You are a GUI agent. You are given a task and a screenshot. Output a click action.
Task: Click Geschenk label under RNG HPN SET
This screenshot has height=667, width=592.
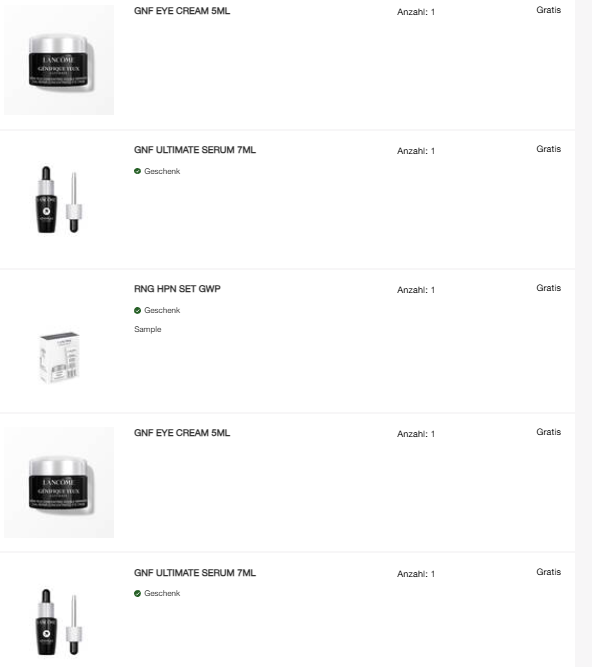(162, 310)
